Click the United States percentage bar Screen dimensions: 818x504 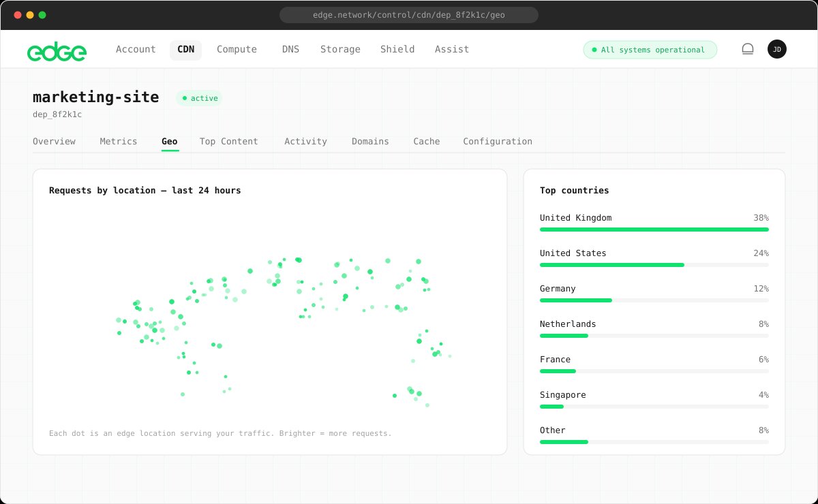tap(654, 265)
